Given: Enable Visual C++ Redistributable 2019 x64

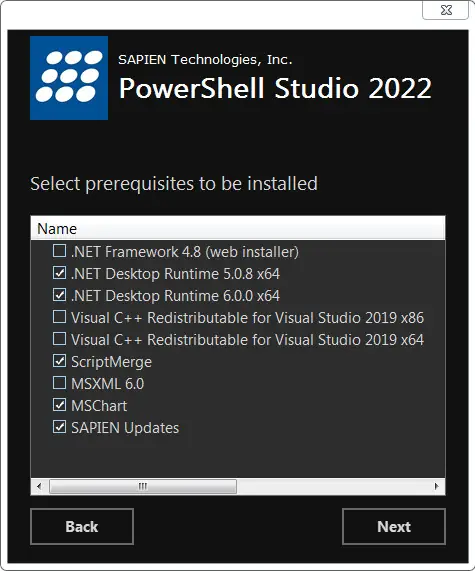Looking at the screenshot, I should [x=59, y=339].
